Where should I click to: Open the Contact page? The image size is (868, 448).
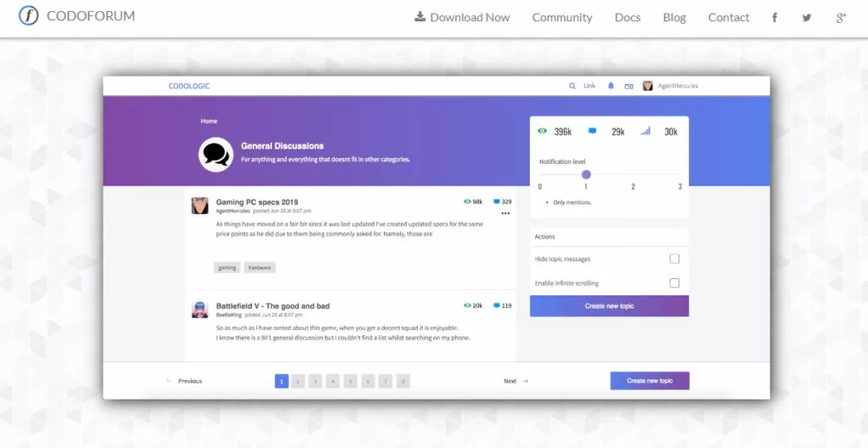coord(728,17)
